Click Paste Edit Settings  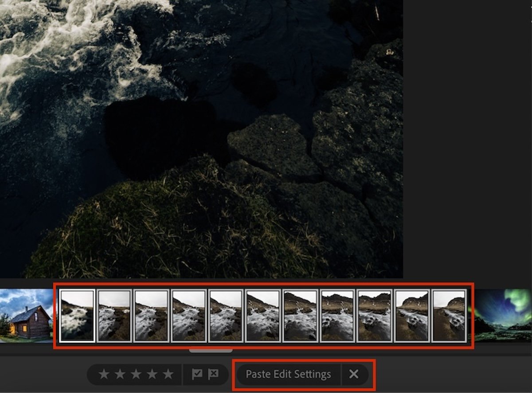pyautogui.click(x=288, y=374)
